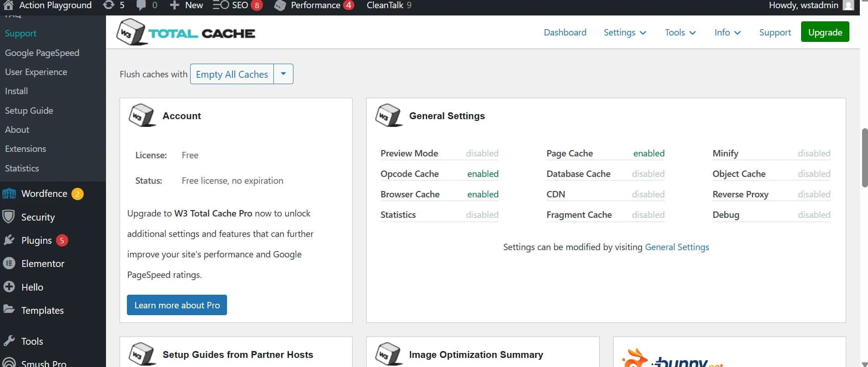Click the CDN disabled status
Screen dimensions: 868x367
pos(648,194)
